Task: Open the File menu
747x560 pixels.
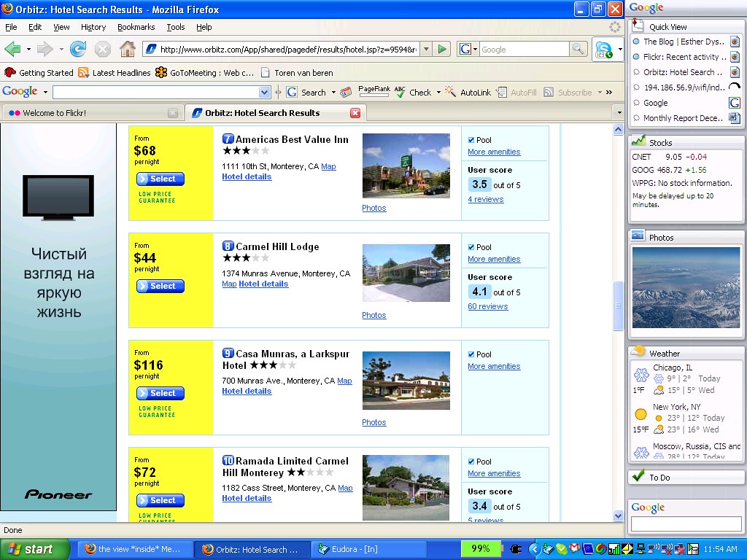Action: pos(11,27)
